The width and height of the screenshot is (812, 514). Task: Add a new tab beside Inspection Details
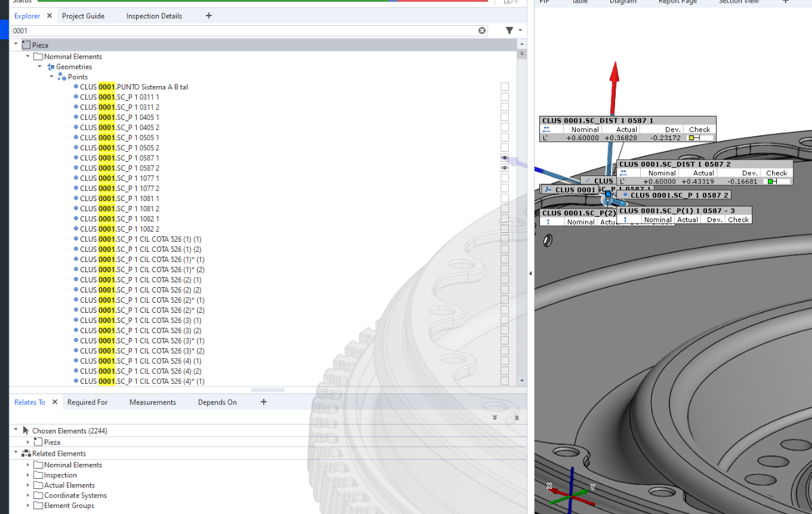pos(208,16)
